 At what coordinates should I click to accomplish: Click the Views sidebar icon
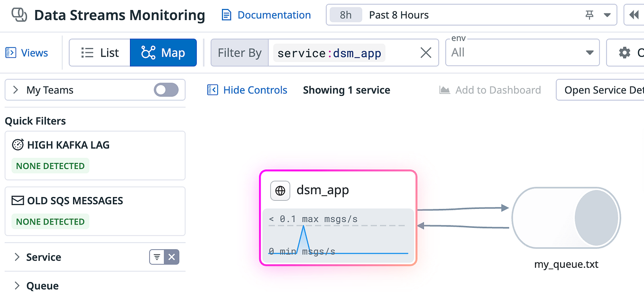point(9,53)
